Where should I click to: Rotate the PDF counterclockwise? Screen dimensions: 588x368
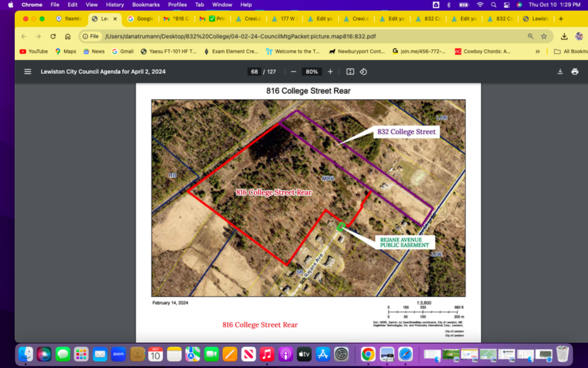click(363, 72)
